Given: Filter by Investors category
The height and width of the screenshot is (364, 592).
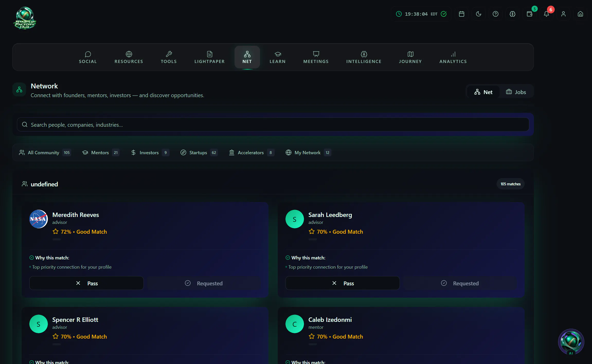Looking at the screenshot, I should [150, 153].
